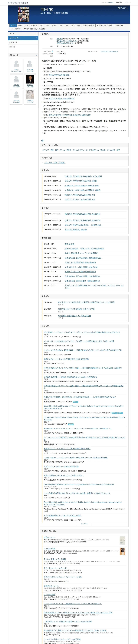
Task: Open the 担当経験のある科目(授業) tab
Action: click(105, 26)
